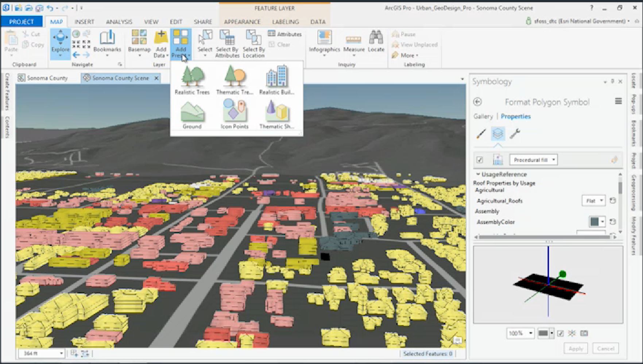Click the Undo arrow in quick access toolbar
Image resolution: width=643 pixels, height=364 pixels.
(x=50, y=8)
